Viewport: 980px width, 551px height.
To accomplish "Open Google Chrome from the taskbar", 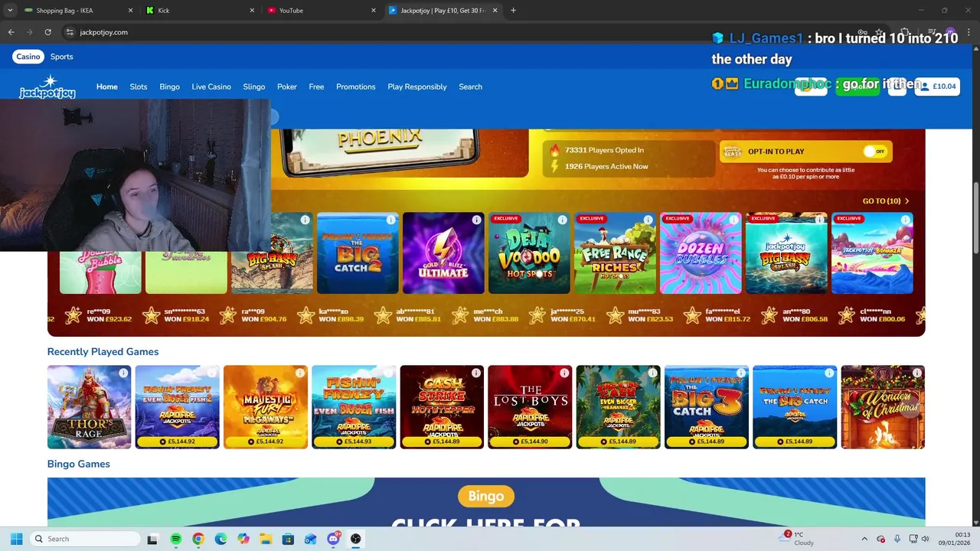I will (x=198, y=539).
